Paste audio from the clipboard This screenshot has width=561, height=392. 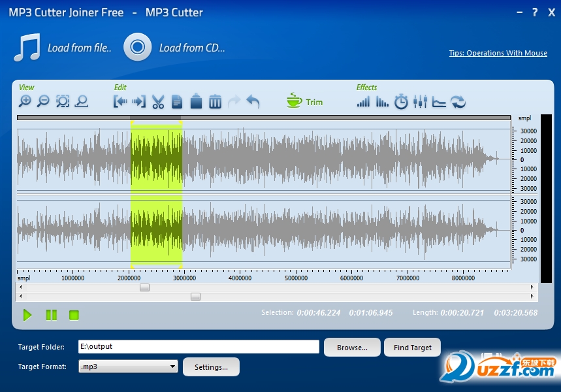point(196,101)
